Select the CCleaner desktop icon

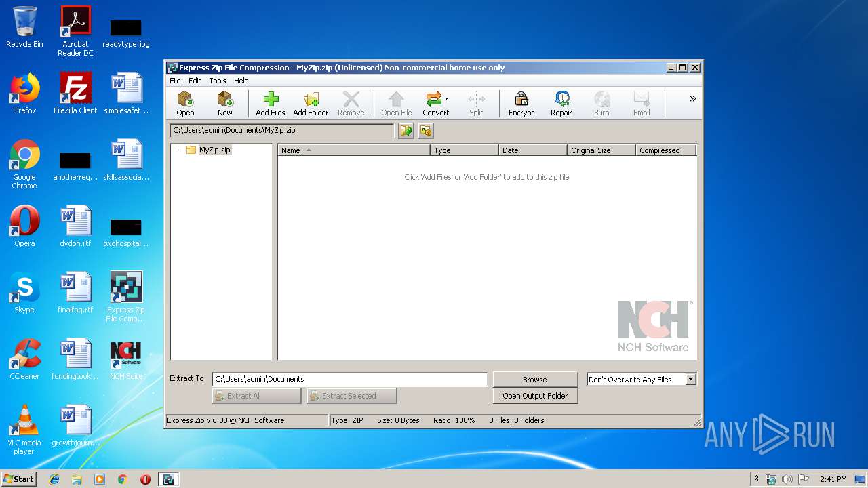tap(24, 359)
